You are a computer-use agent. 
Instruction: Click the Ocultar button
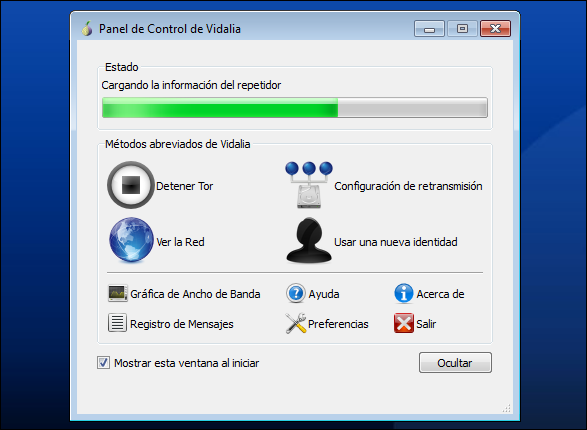click(x=455, y=363)
